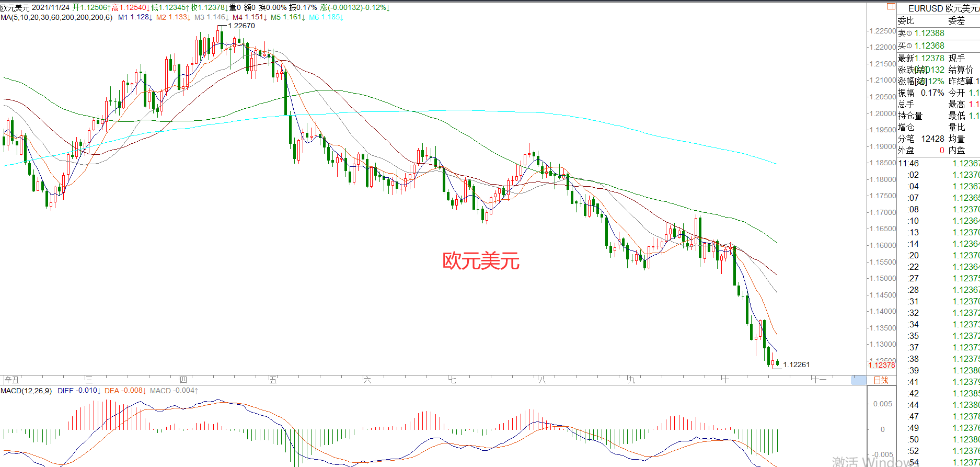Click the 振幅 0.17% row
The height and width of the screenshot is (467, 980).
pyautogui.click(x=921, y=93)
